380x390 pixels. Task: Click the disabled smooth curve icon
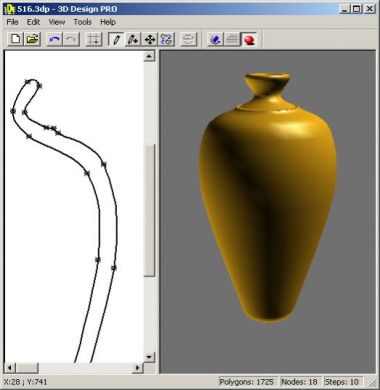pyautogui.click(x=189, y=39)
